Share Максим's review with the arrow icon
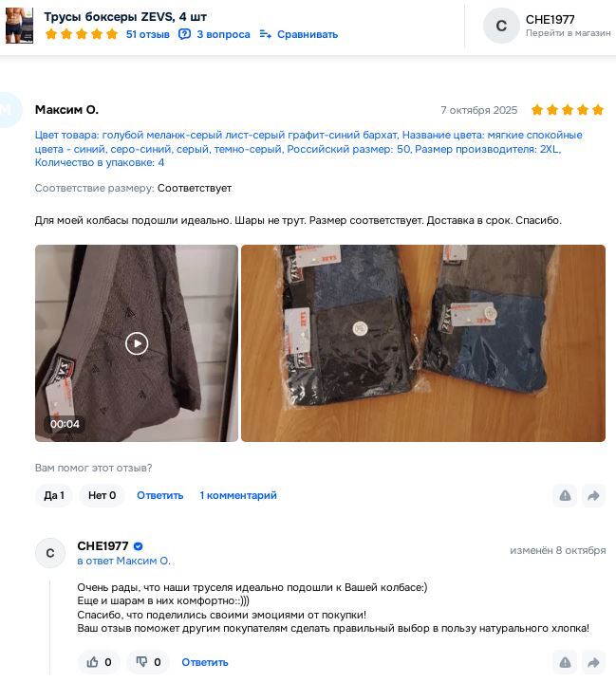Image resolution: width=616 pixels, height=682 pixels. click(594, 495)
